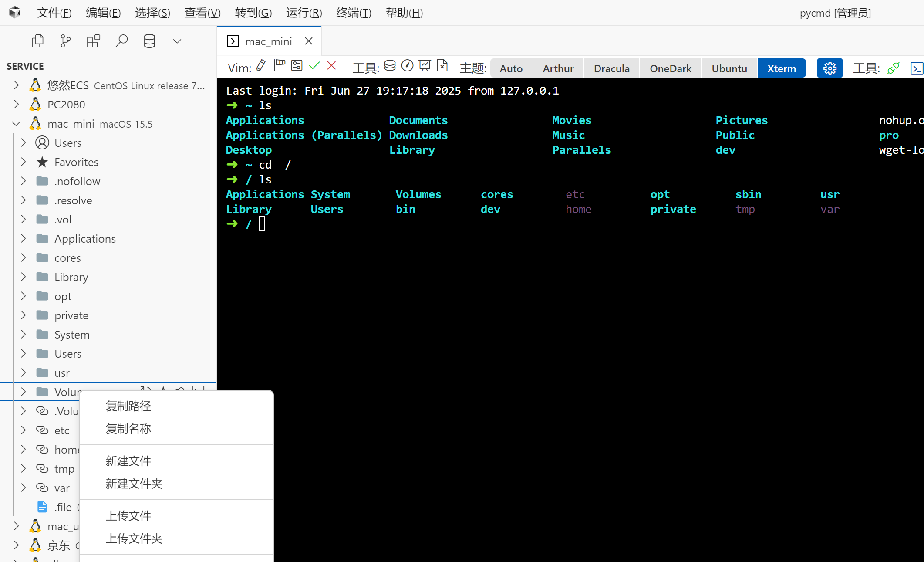Collapse the mac_mini server tree node
Screen dimensions: 924x562
[16, 124]
